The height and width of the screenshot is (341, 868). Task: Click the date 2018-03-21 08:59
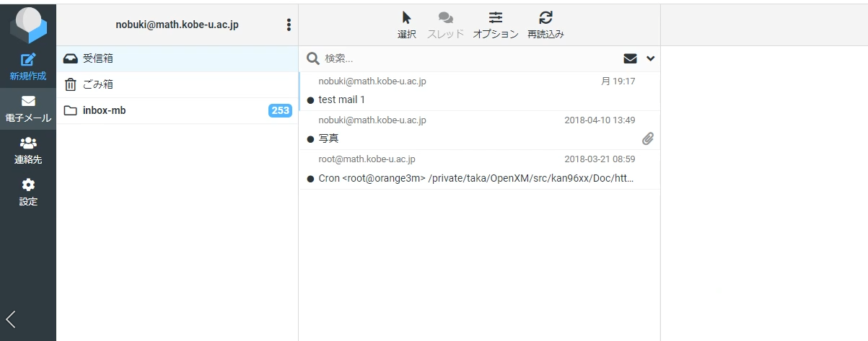pyautogui.click(x=600, y=159)
